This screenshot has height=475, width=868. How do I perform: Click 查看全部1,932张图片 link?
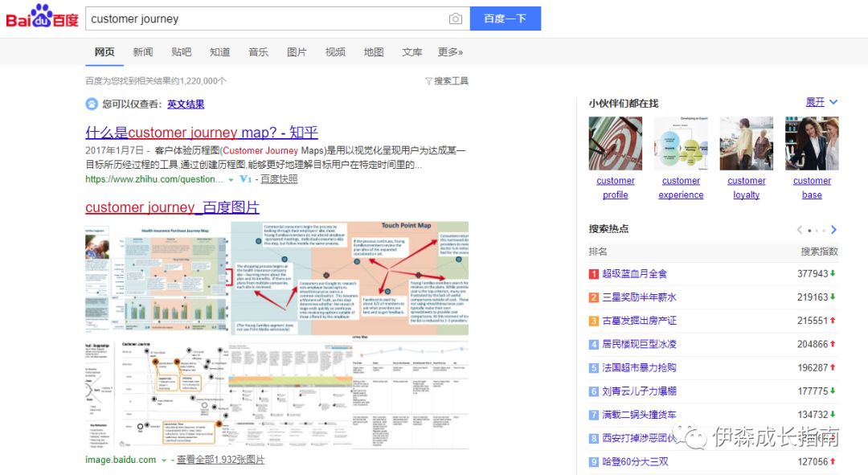pos(220,460)
